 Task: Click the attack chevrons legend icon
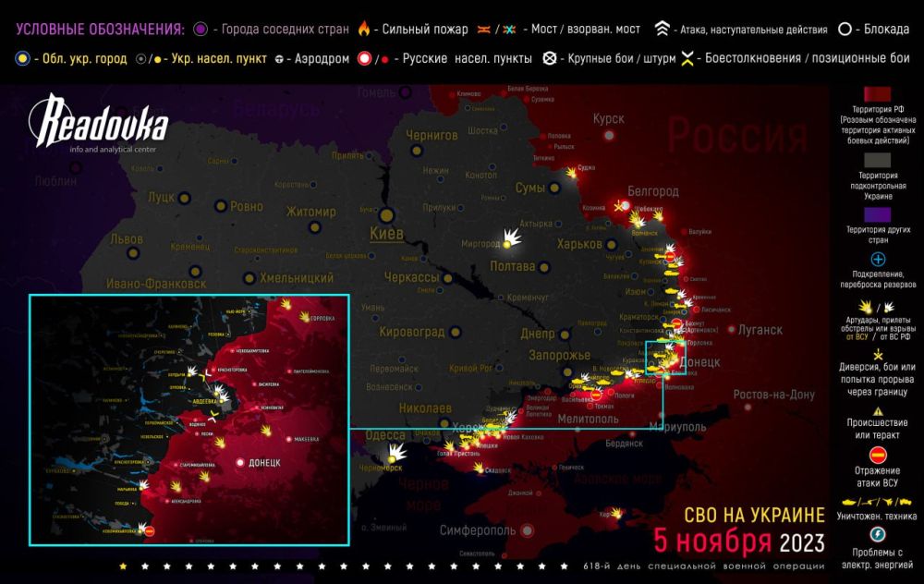click(x=662, y=29)
